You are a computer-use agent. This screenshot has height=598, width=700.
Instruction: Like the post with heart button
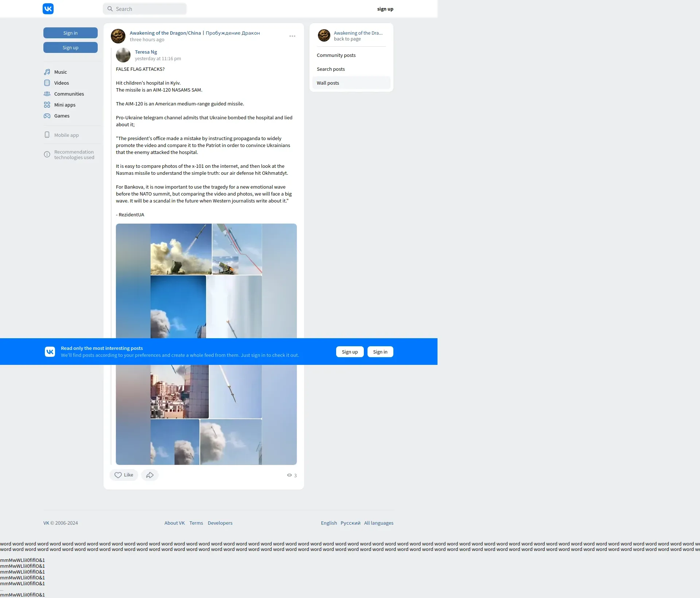pyautogui.click(x=124, y=475)
